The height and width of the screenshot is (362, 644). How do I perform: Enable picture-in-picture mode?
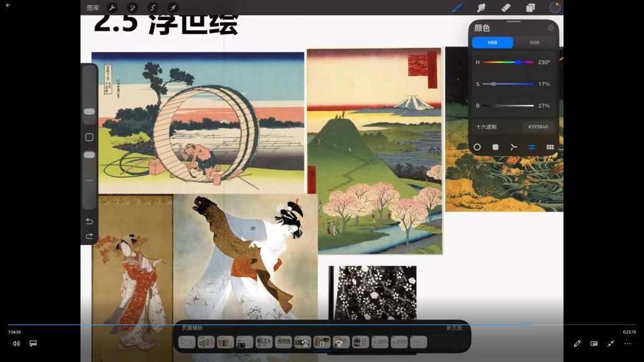pyautogui.click(x=594, y=344)
